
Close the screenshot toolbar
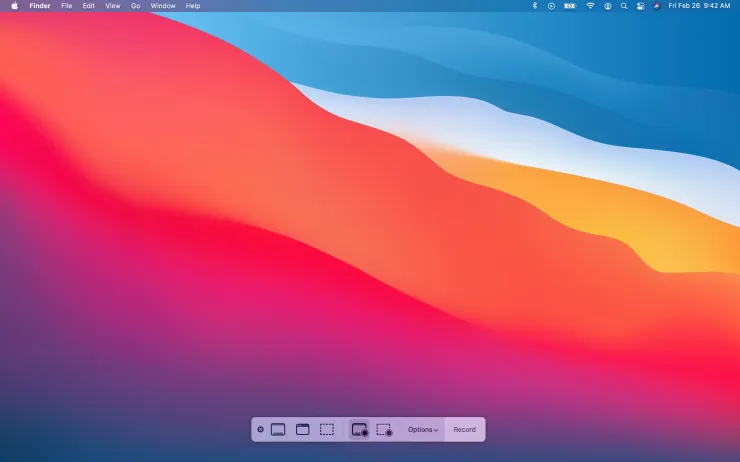point(260,430)
